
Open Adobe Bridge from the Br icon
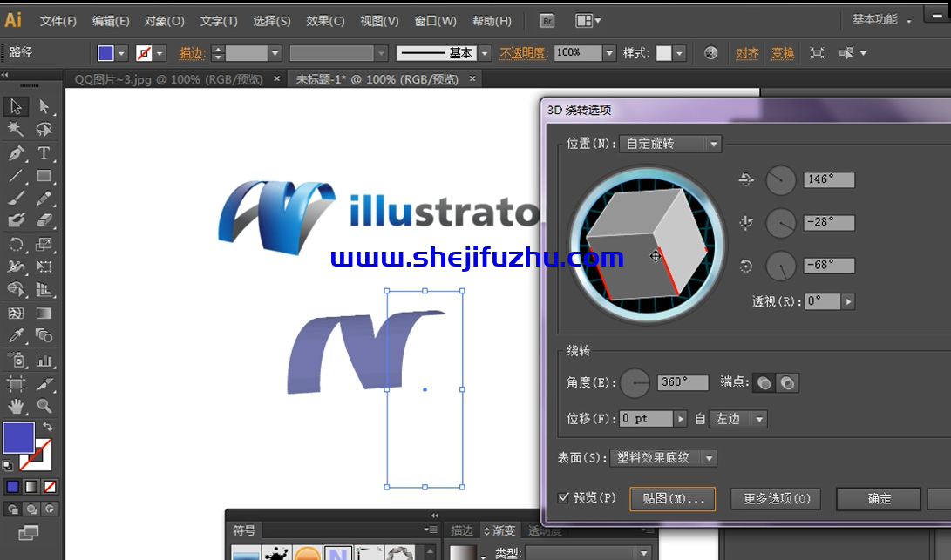(x=547, y=21)
